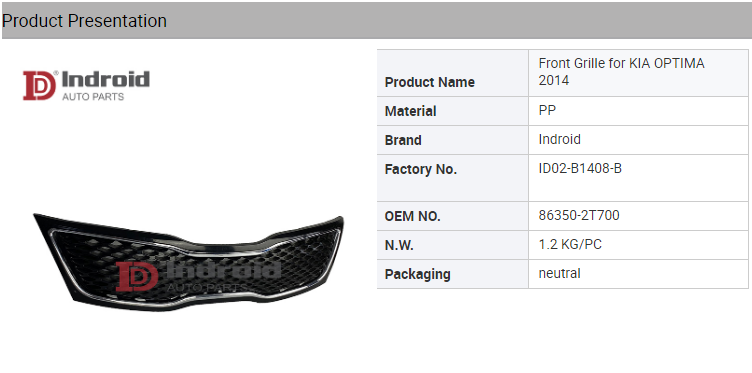Click the Indroid brand value
The image size is (752, 373).
point(560,140)
